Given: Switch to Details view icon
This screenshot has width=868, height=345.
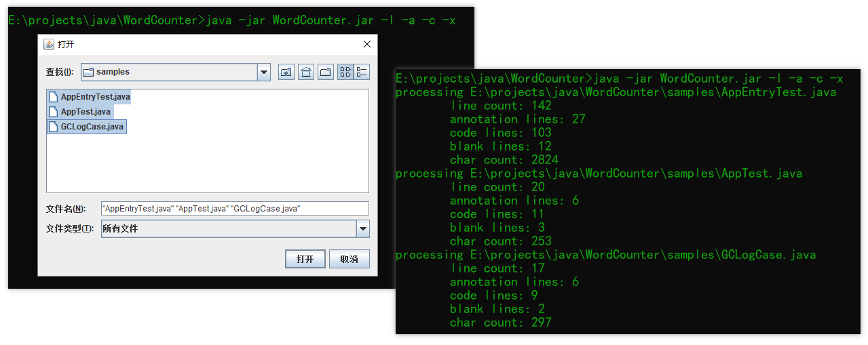Looking at the screenshot, I should (362, 72).
